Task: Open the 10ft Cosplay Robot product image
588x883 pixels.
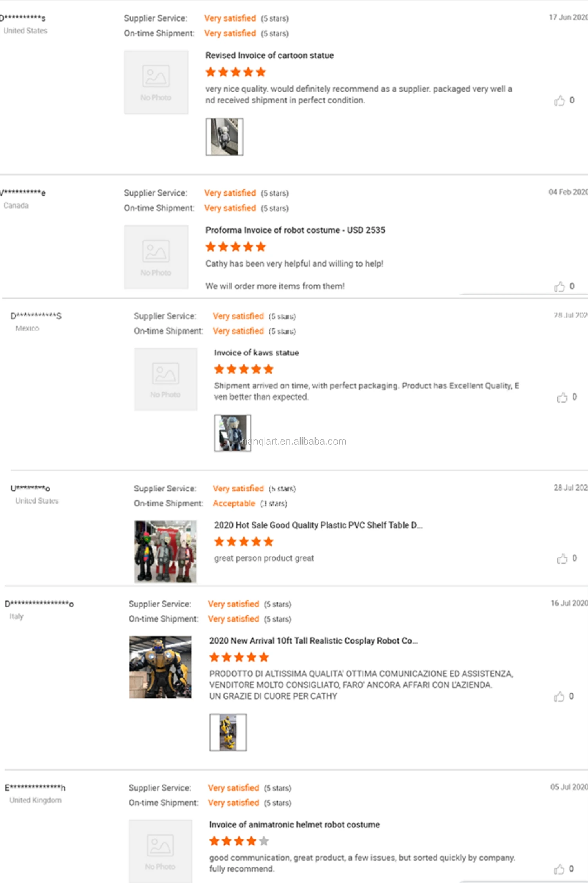Action: click(160, 667)
